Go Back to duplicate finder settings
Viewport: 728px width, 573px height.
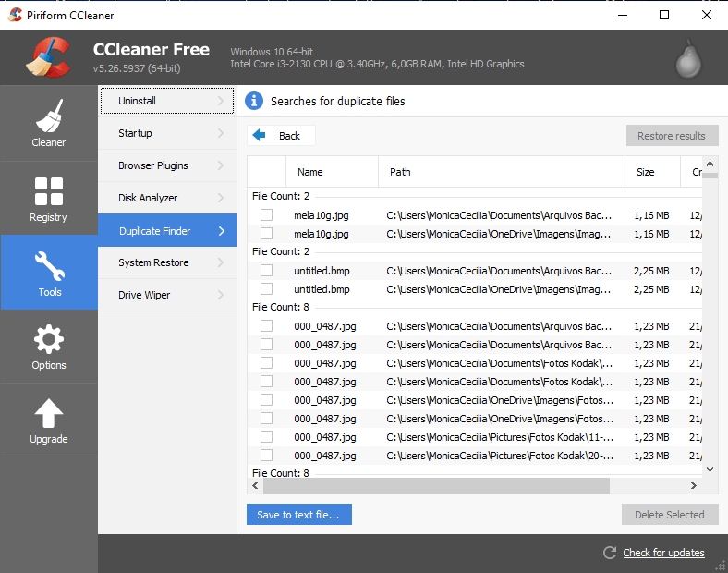coord(282,136)
